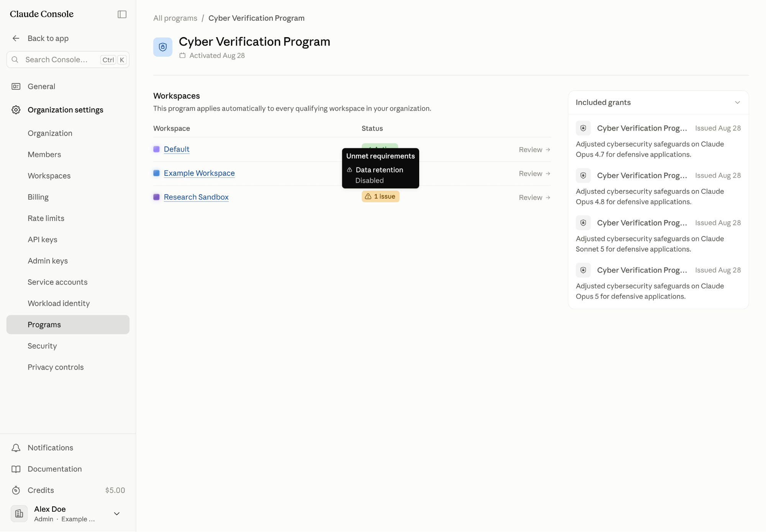The image size is (766, 532).
Task: Click shield icon of Opus 4.8 grant
Action: click(x=583, y=175)
